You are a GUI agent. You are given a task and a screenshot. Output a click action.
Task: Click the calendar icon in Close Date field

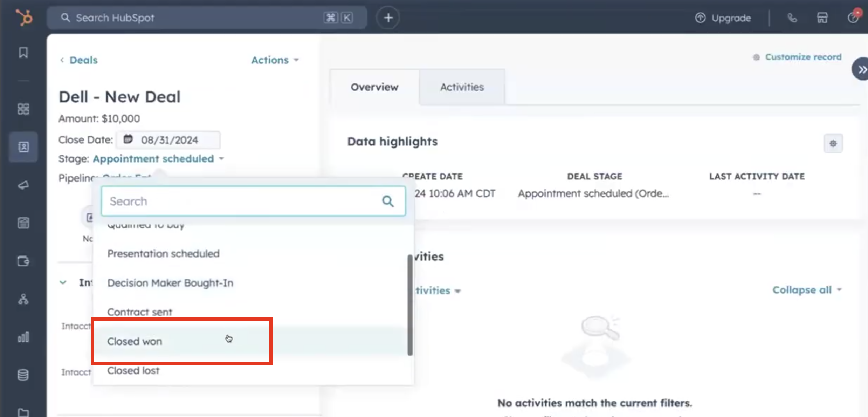(128, 139)
